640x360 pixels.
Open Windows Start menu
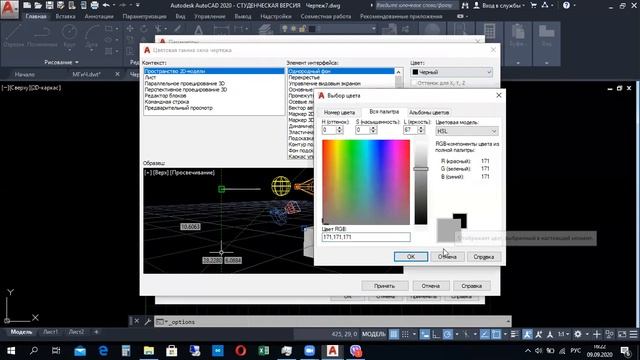point(11,351)
